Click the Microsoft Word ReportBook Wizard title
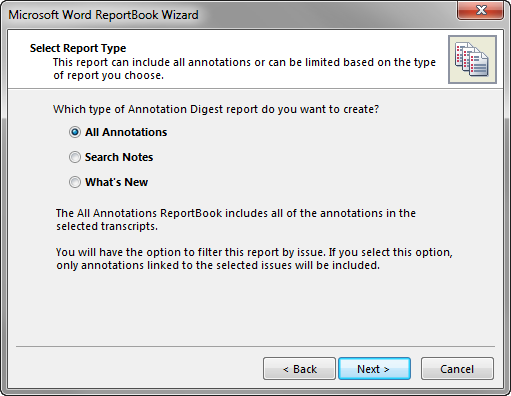 pos(103,15)
